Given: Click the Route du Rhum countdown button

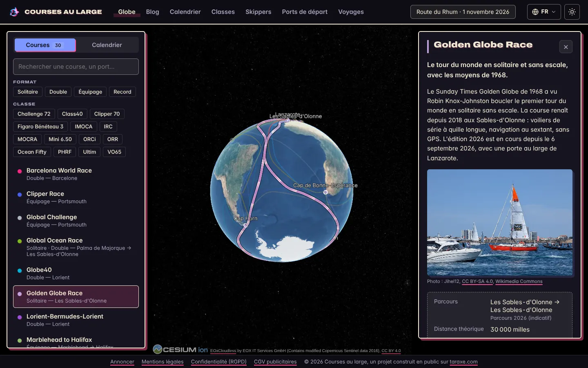Looking at the screenshot, I should click(x=463, y=12).
